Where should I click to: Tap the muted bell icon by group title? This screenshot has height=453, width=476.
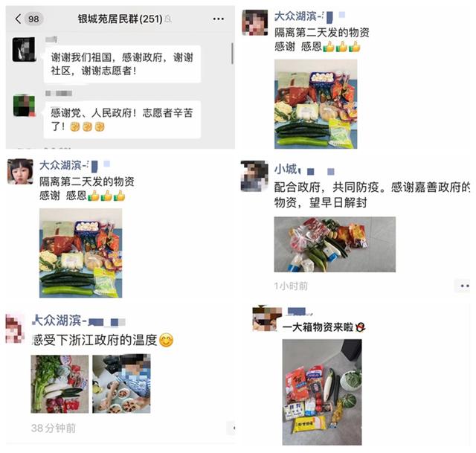point(168,19)
